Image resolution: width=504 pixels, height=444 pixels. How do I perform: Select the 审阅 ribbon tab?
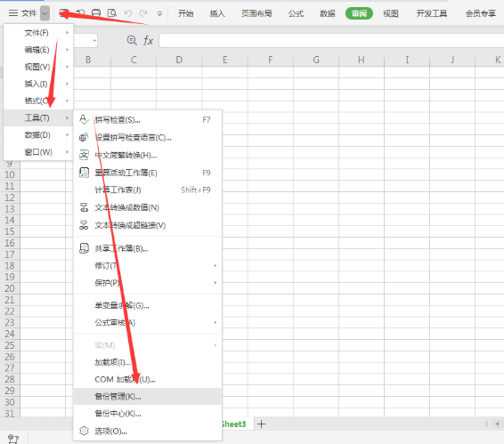click(359, 13)
